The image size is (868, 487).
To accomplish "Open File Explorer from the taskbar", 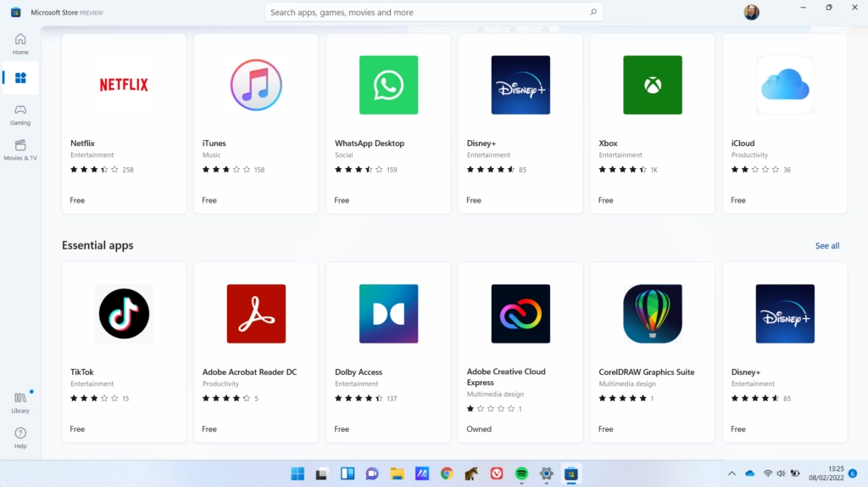I will tap(397, 473).
